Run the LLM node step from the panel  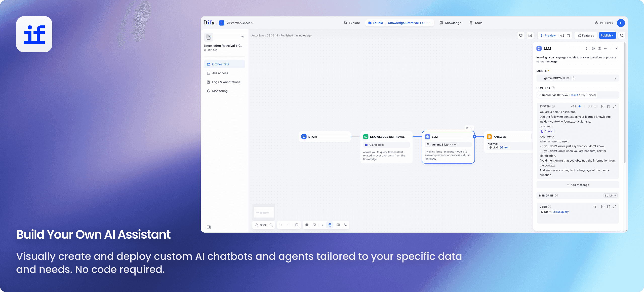pos(587,49)
